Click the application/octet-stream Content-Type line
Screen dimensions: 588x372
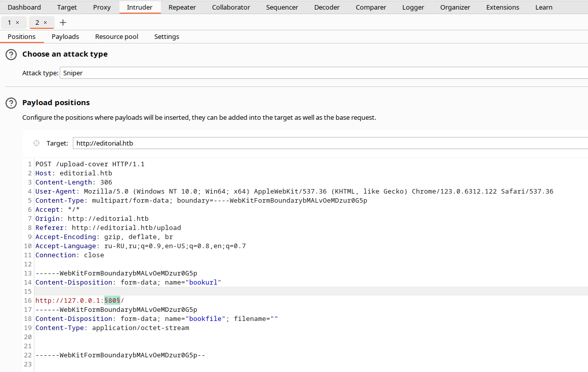pyautogui.click(x=112, y=328)
